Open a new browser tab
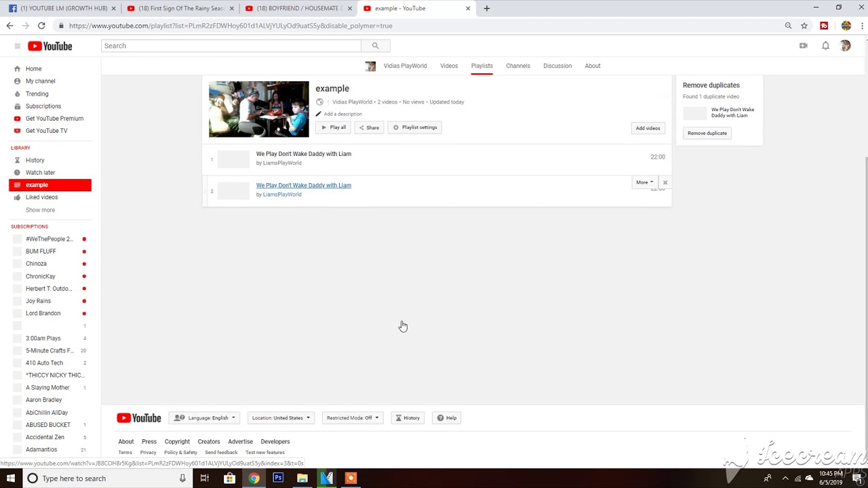Viewport: 868px width, 488px height. [x=486, y=8]
